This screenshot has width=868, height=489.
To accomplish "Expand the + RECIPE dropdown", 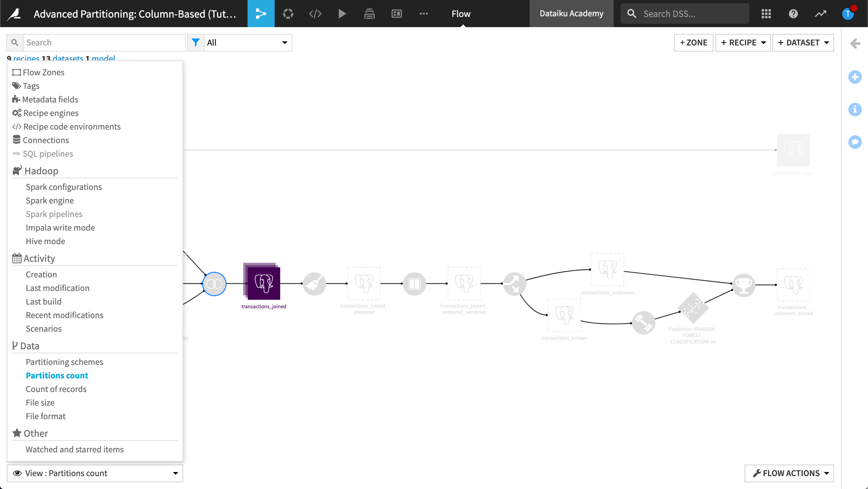I will tap(743, 42).
